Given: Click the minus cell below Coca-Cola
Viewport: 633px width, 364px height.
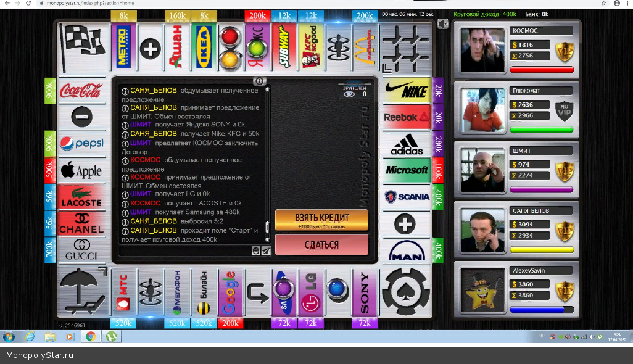Looking at the screenshot, I should (82, 117).
